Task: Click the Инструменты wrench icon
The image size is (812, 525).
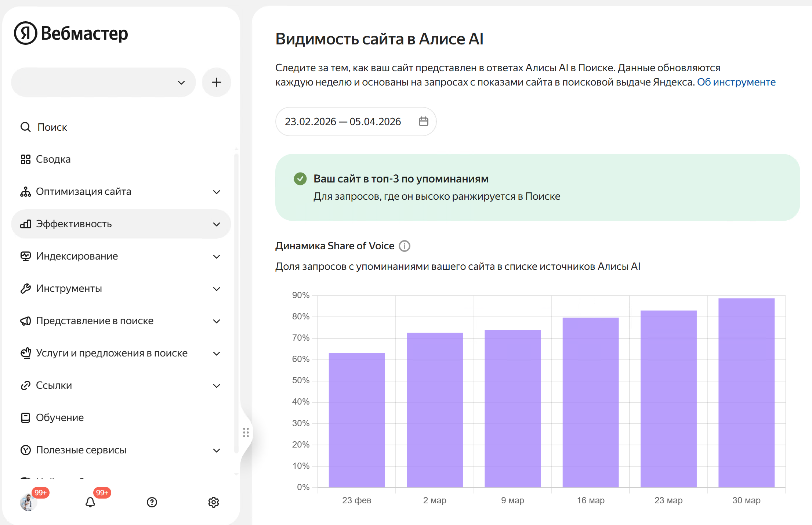Action: pos(25,289)
